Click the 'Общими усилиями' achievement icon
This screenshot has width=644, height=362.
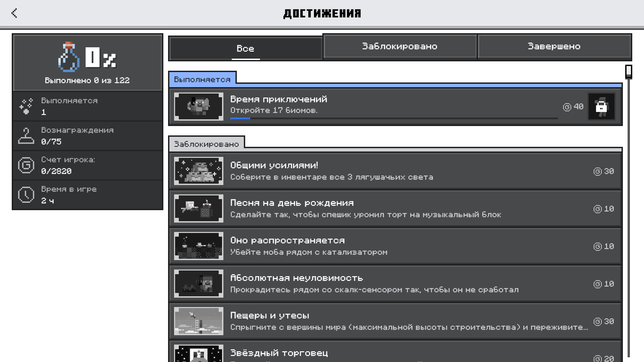[199, 171]
